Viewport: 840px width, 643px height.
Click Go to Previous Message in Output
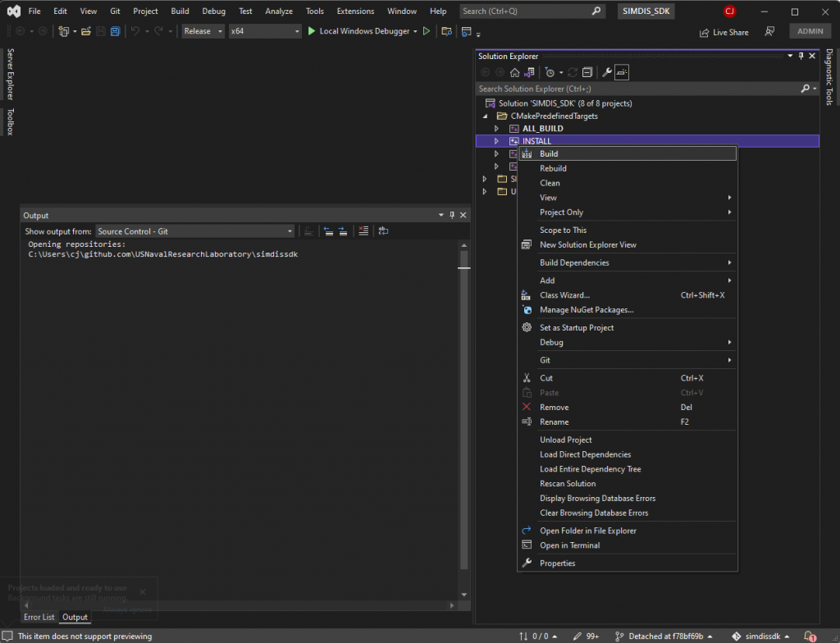pos(328,231)
